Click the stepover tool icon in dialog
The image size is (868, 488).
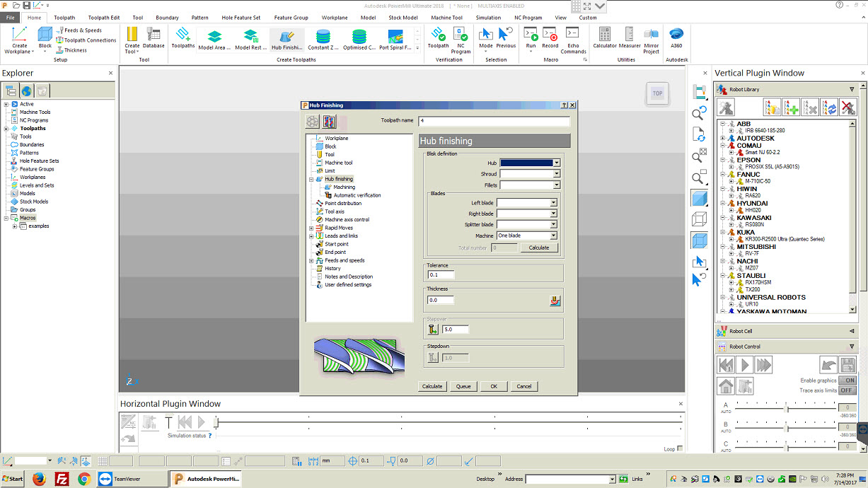coord(433,330)
